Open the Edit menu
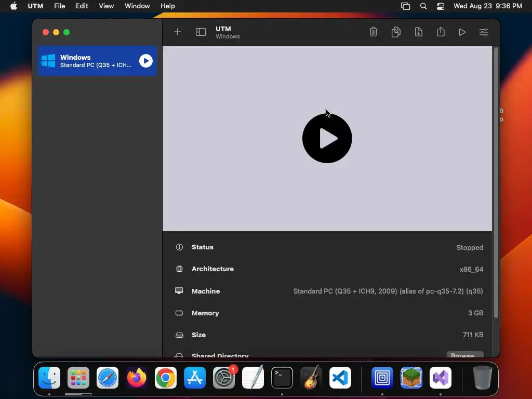532x399 pixels. [82, 6]
